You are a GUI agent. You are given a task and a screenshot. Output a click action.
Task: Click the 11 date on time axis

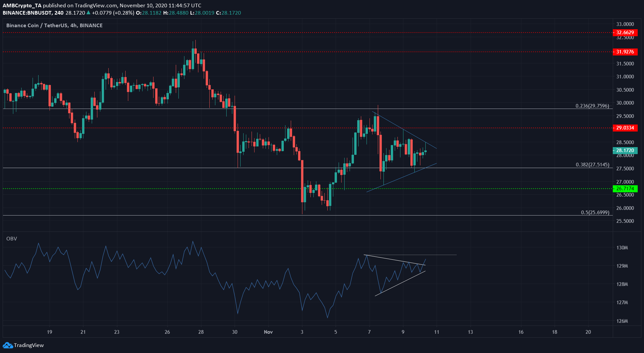point(437,332)
